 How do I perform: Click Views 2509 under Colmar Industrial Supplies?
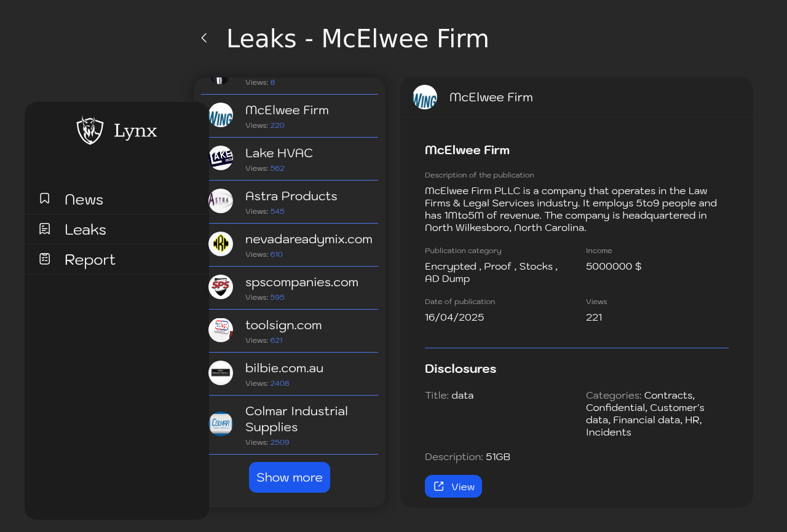[267, 442]
